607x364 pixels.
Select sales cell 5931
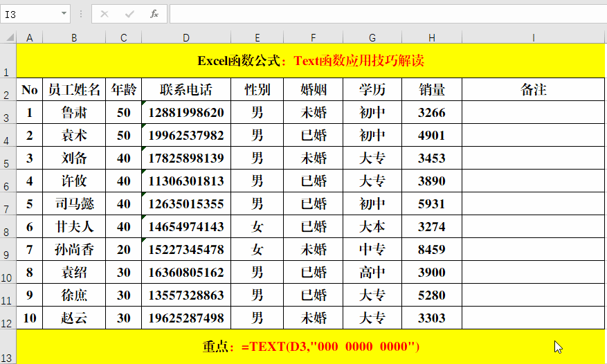click(x=432, y=203)
